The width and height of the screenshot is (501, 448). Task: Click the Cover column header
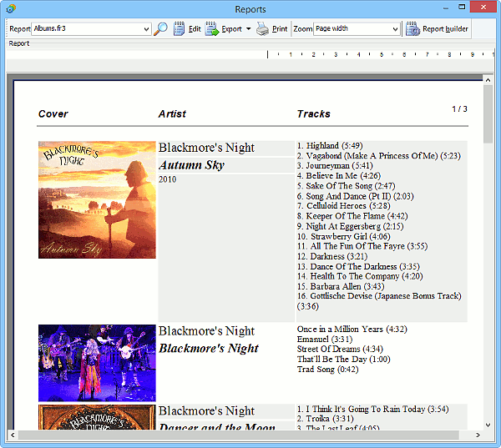[x=53, y=114]
